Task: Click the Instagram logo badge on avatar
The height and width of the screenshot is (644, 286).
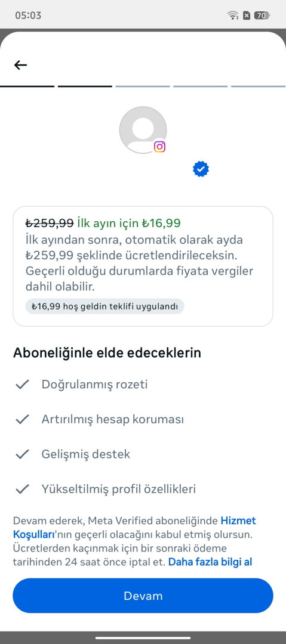Action: pos(159,147)
